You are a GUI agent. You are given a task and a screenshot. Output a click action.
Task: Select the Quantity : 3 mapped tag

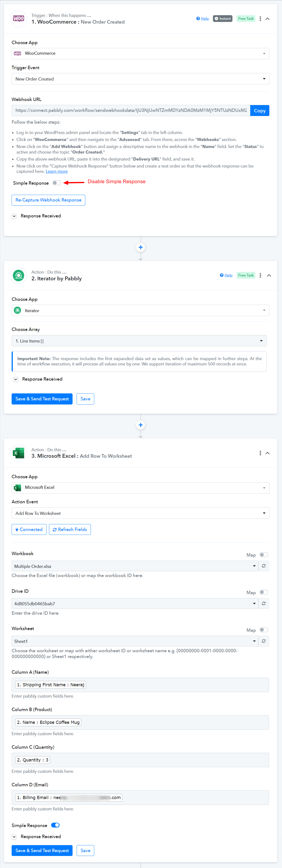(x=33, y=760)
